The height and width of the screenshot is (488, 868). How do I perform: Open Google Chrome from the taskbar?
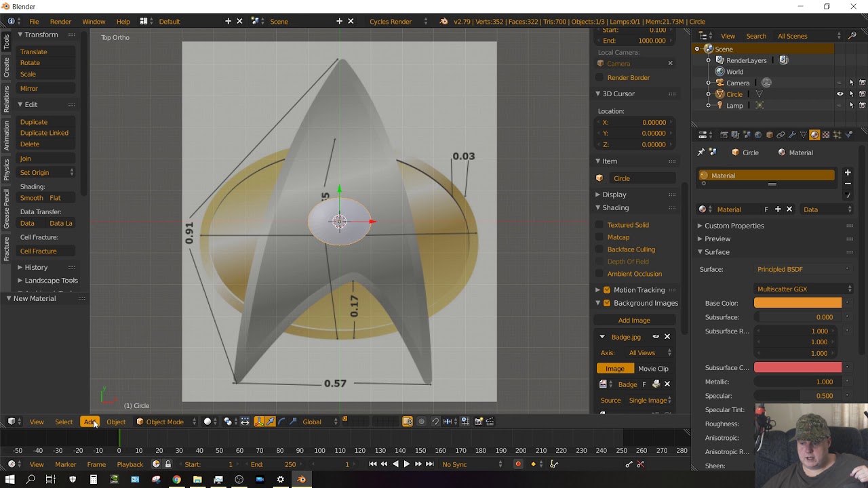click(x=176, y=479)
